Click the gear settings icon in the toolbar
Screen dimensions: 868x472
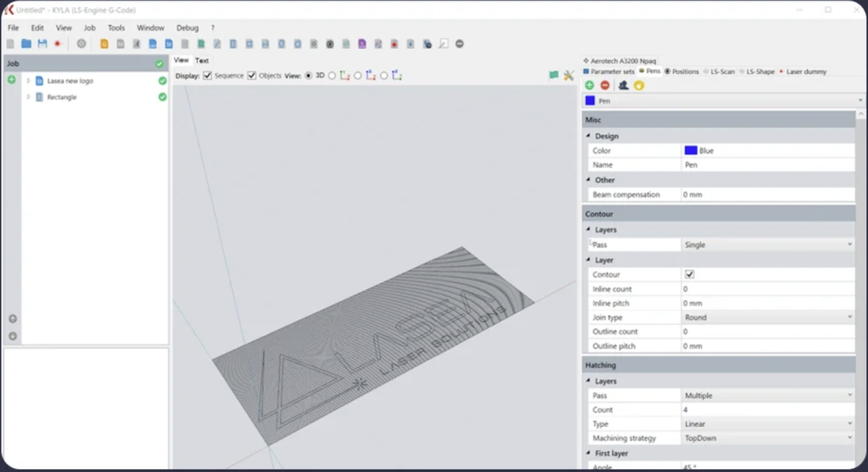click(81, 44)
